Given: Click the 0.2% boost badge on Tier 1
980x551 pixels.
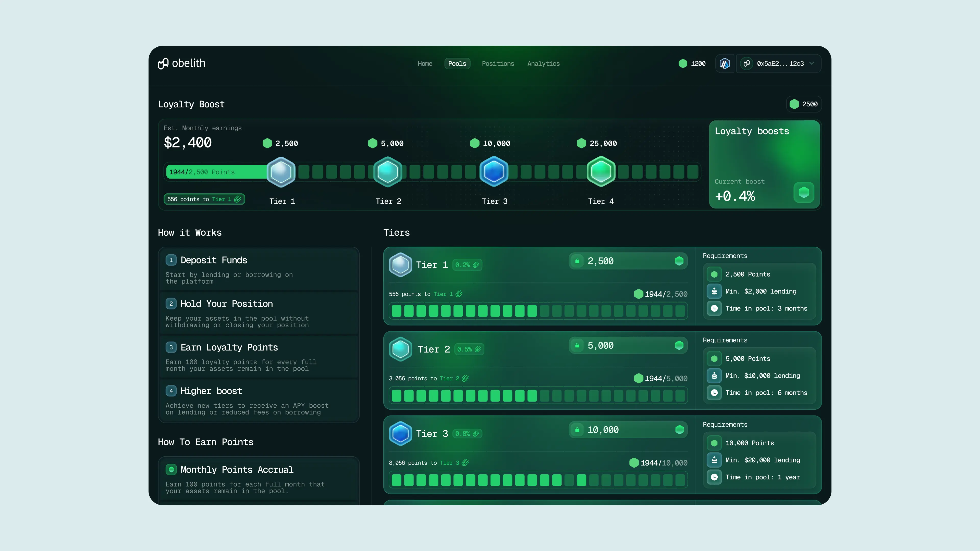Looking at the screenshot, I should click(467, 265).
